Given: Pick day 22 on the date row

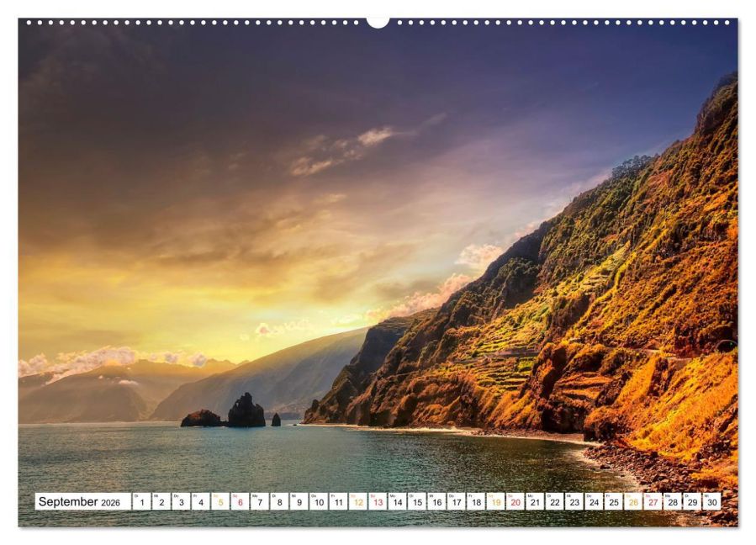Looking at the screenshot, I should point(555,501).
